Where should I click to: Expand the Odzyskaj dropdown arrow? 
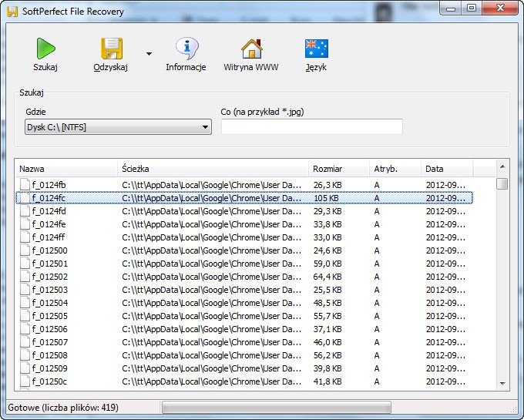tap(149, 54)
